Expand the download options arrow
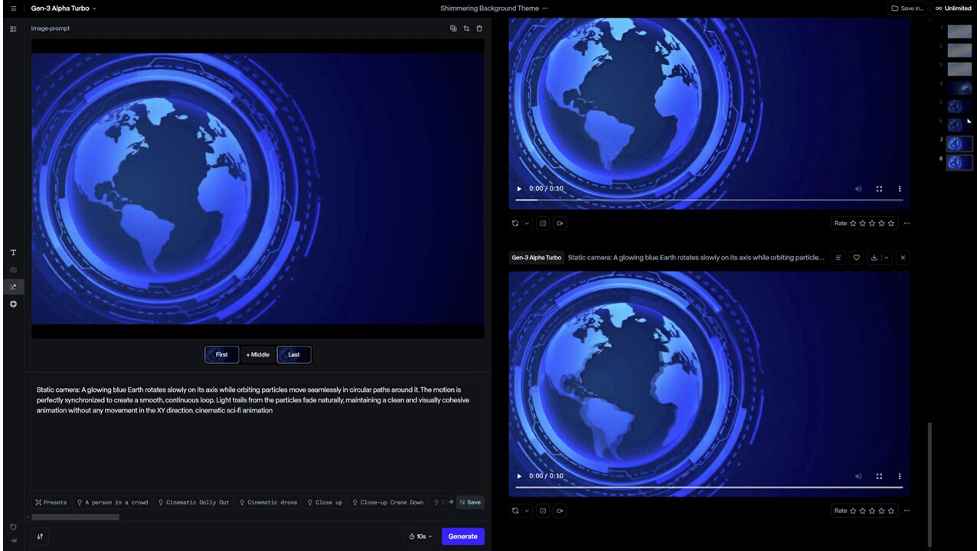 tap(887, 258)
